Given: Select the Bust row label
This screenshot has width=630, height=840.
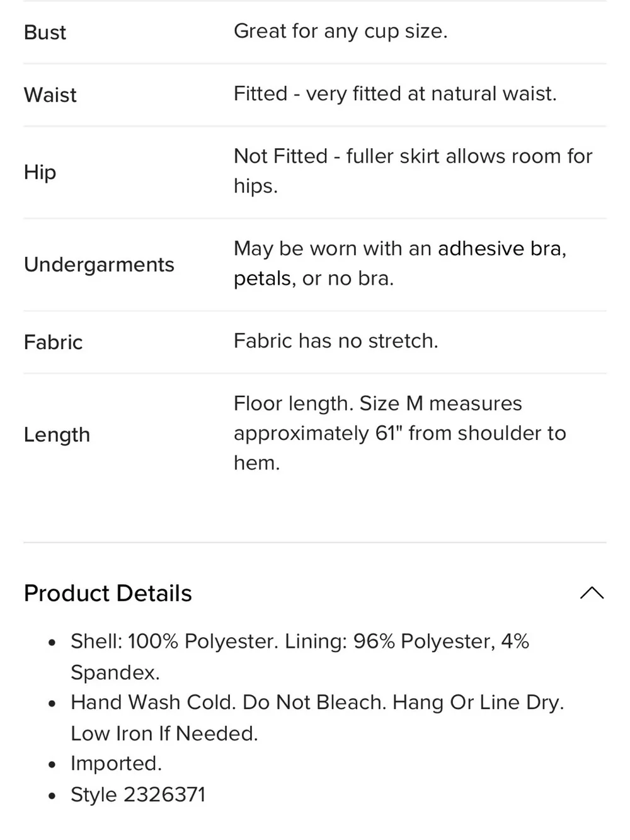Looking at the screenshot, I should coord(45,32).
